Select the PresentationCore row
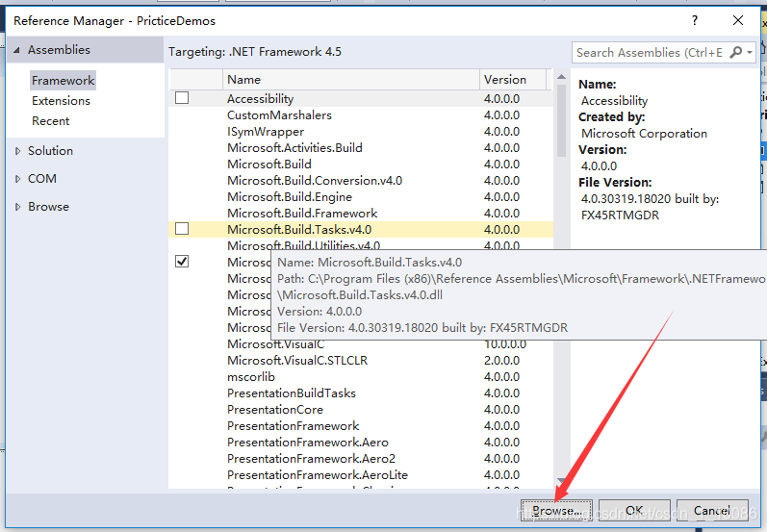 (x=361, y=410)
